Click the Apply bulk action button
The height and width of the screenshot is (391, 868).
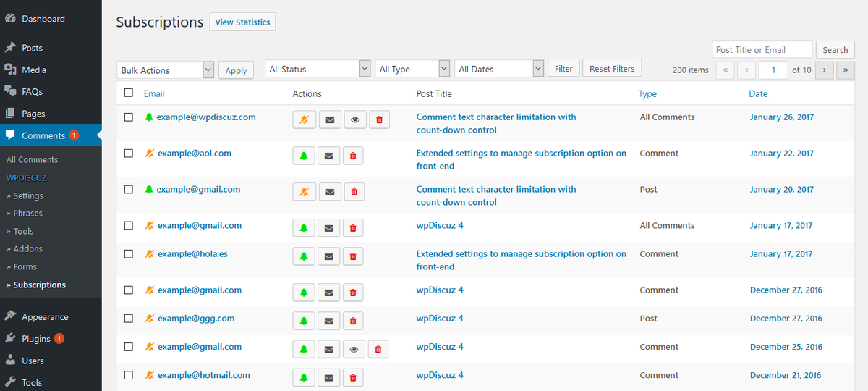click(236, 70)
